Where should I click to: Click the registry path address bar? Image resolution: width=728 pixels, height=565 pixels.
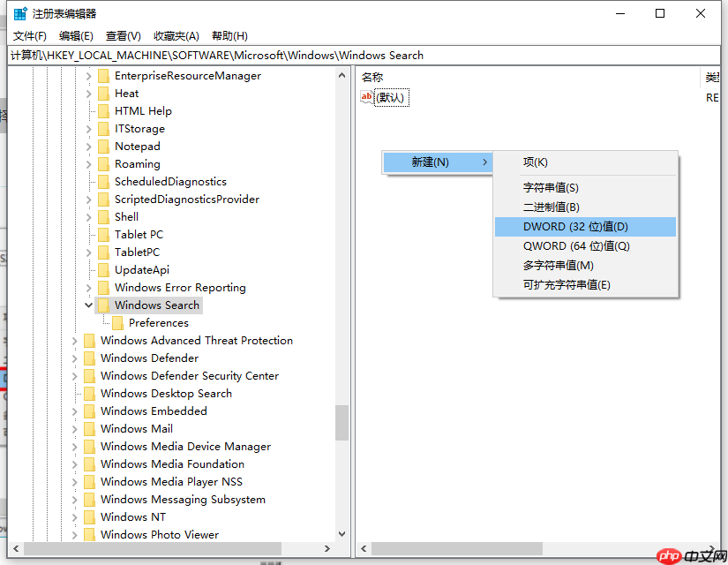[x=364, y=56]
